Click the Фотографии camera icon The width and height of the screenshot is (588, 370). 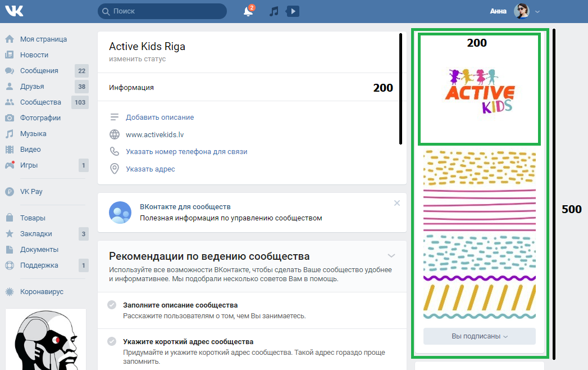10,118
